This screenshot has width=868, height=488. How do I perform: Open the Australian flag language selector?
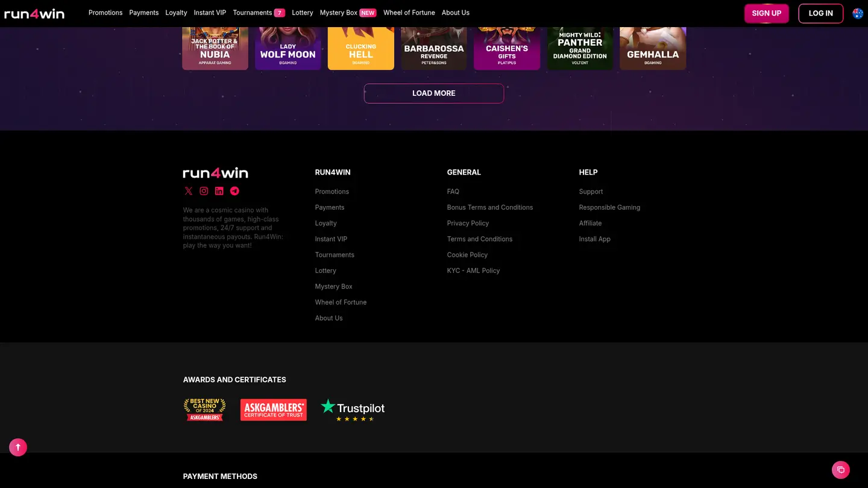pos(858,13)
